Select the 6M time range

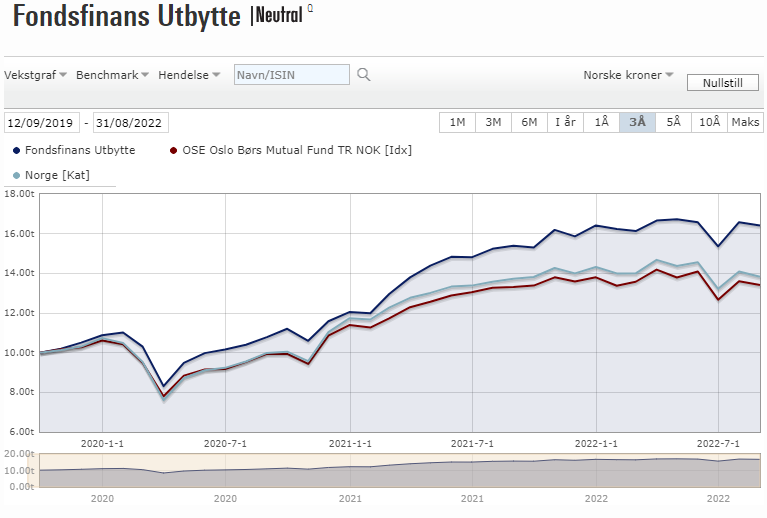pyautogui.click(x=529, y=122)
